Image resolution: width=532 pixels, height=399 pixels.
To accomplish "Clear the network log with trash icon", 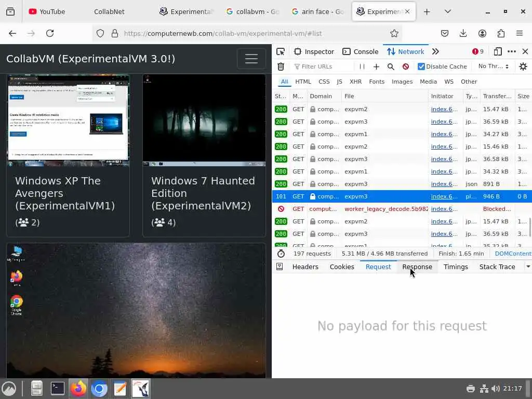I will pyautogui.click(x=281, y=66).
